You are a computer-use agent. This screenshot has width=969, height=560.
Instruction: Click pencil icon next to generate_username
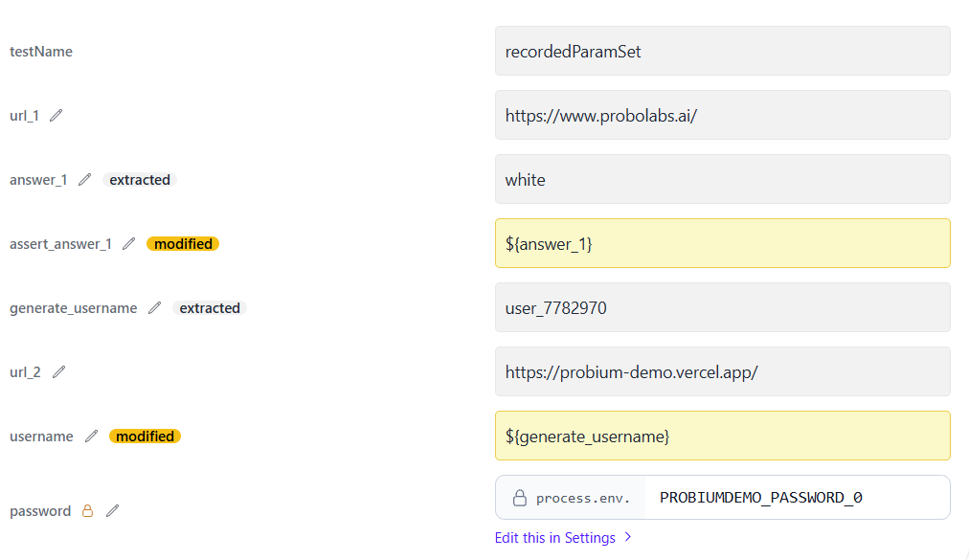coord(155,308)
